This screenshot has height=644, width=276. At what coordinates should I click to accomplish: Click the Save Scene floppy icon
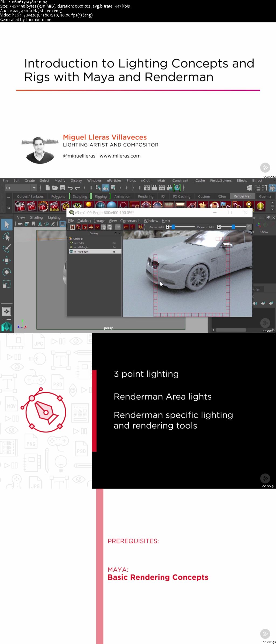point(63,188)
